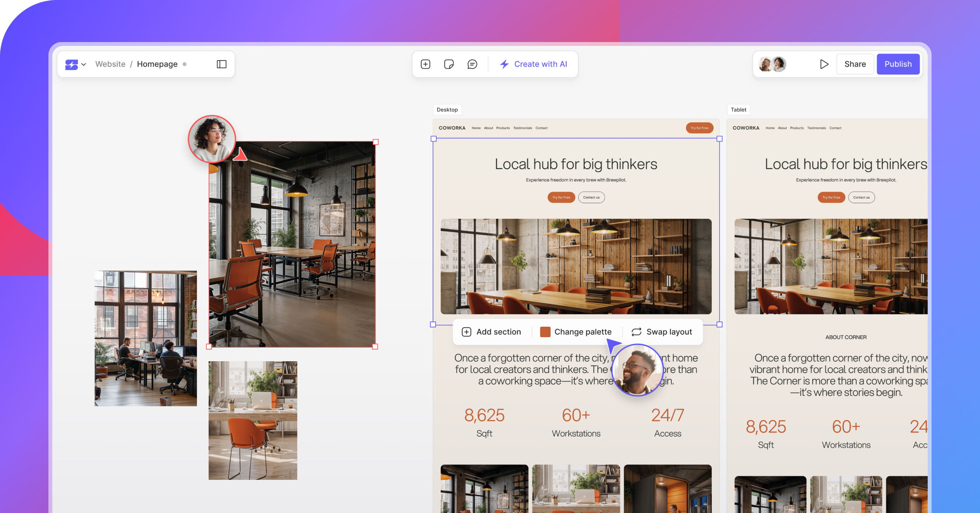Click Try for Free in Desktop header
Image resolution: width=980 pixels, height=513 pixels.
(x=699, y=128)
